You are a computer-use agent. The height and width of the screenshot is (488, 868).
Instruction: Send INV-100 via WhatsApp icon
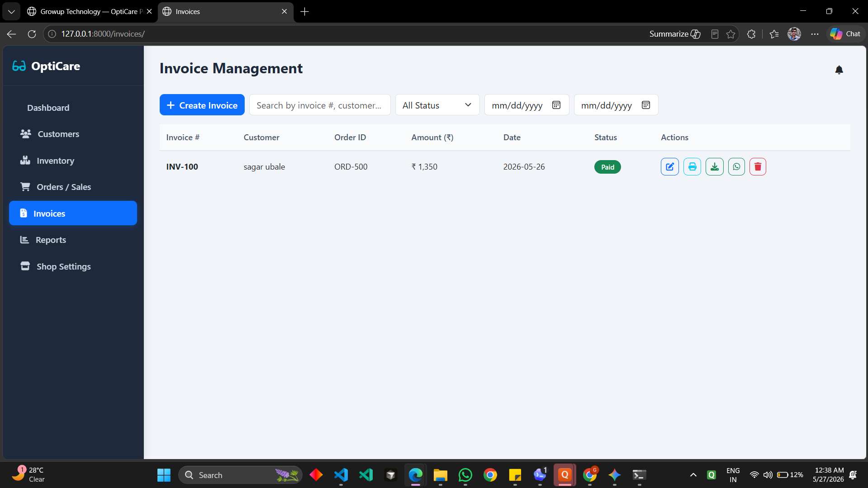click(736, 167)
